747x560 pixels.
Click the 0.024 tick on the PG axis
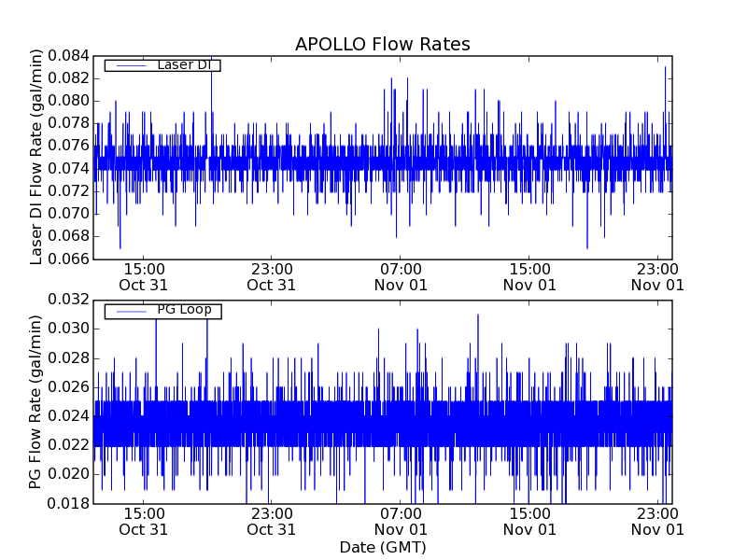(x=68, y=416)
